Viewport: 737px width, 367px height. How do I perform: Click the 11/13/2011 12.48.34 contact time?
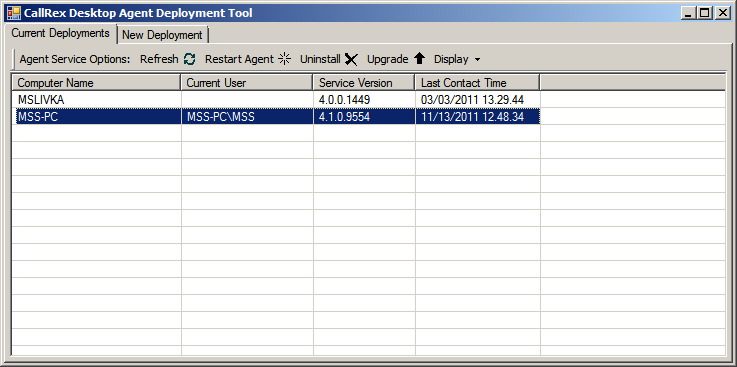[478, 117]
